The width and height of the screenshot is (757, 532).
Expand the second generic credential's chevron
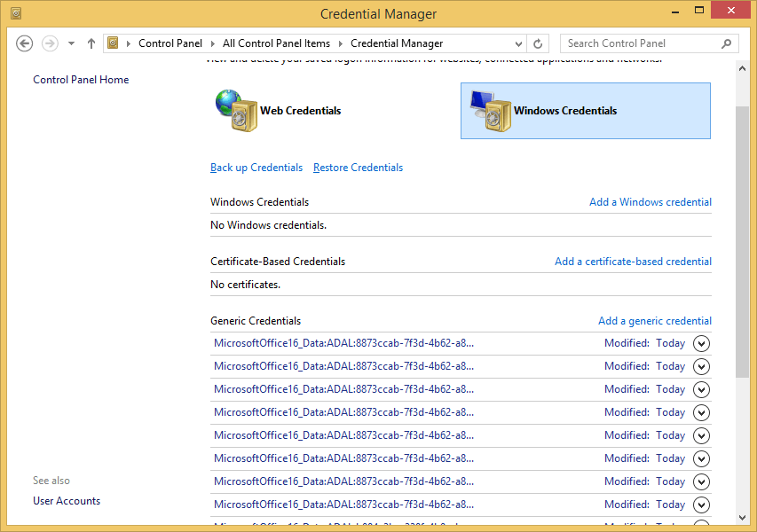pos(701,366)
